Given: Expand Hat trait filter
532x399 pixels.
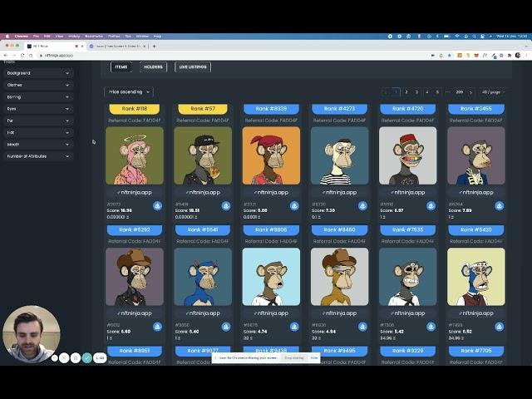Looking at the screenshot, I should coord(38,133).
